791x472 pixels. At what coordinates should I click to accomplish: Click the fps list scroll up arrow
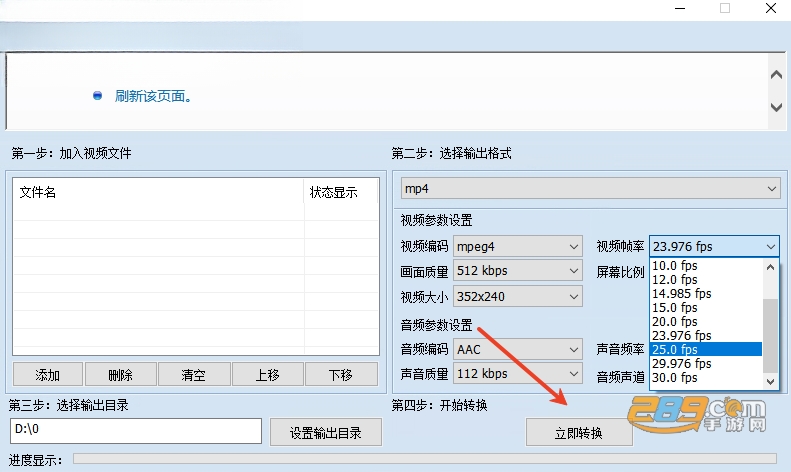coord(770,267)
